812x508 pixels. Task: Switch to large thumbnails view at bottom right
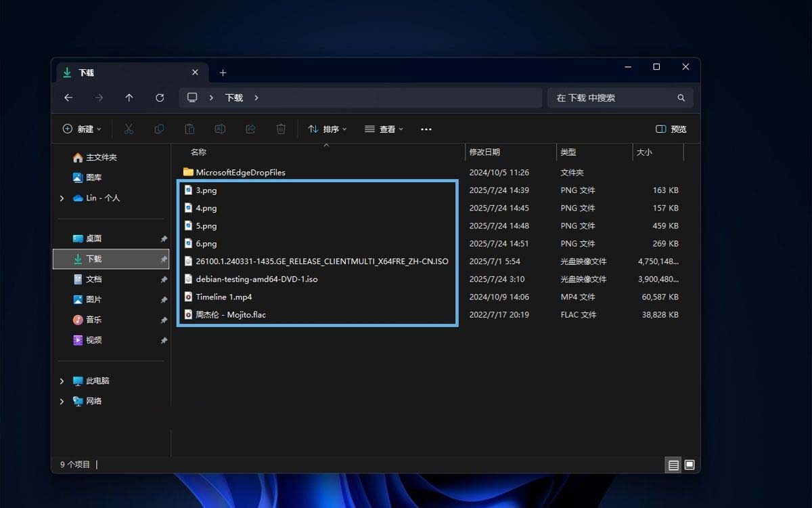pos(690,465)
